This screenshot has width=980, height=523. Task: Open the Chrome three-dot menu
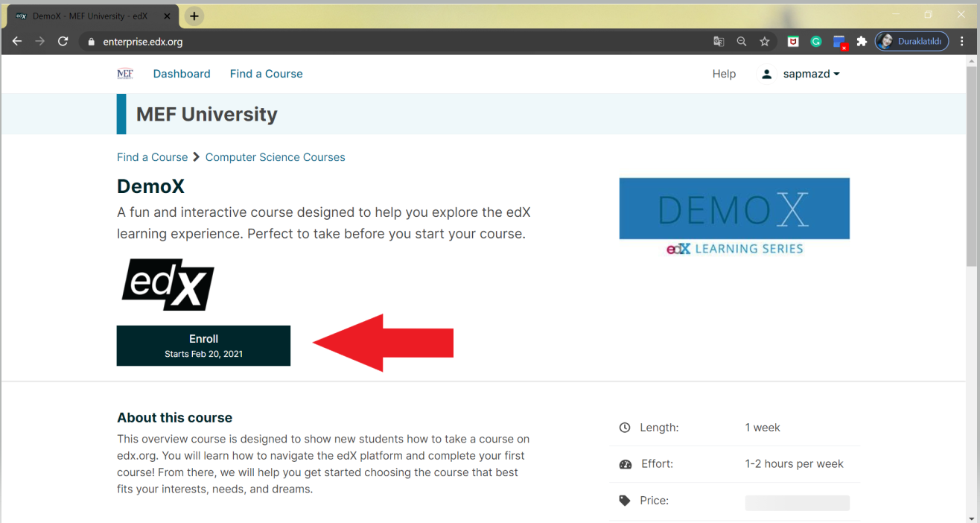click(x=962, y=42)
